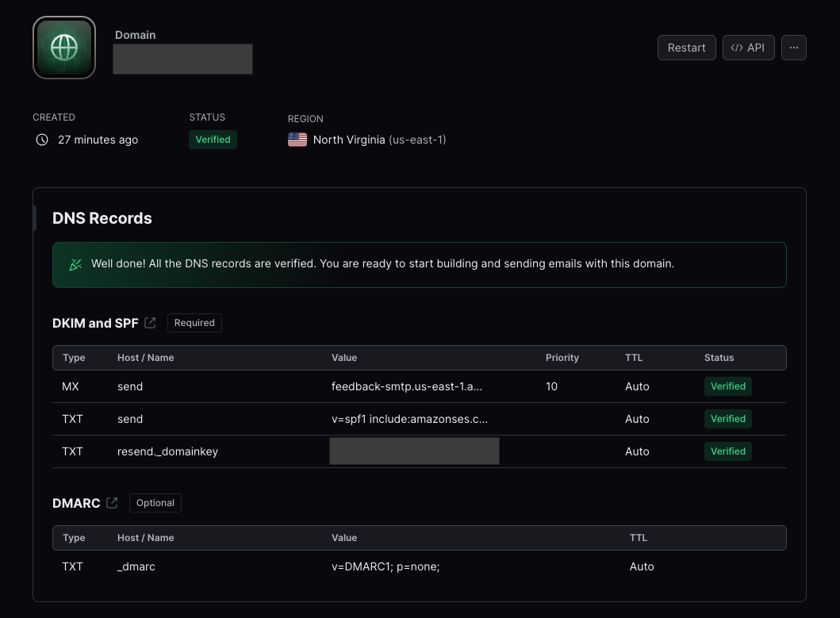The width and height of the screenshot is (840, 618).
Task: Open the three-dot more options menu
Action: tap(794, 48)
